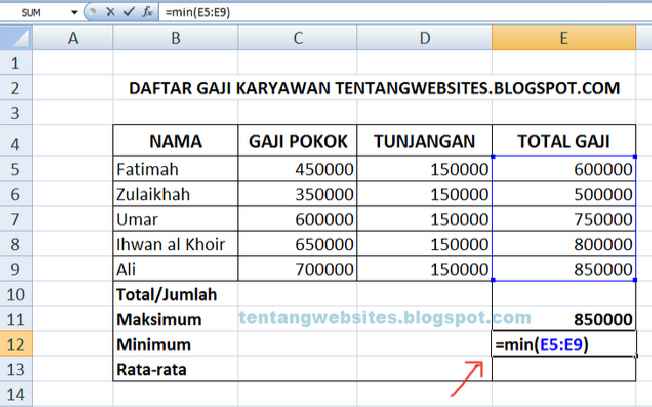Select column B header

176,38
